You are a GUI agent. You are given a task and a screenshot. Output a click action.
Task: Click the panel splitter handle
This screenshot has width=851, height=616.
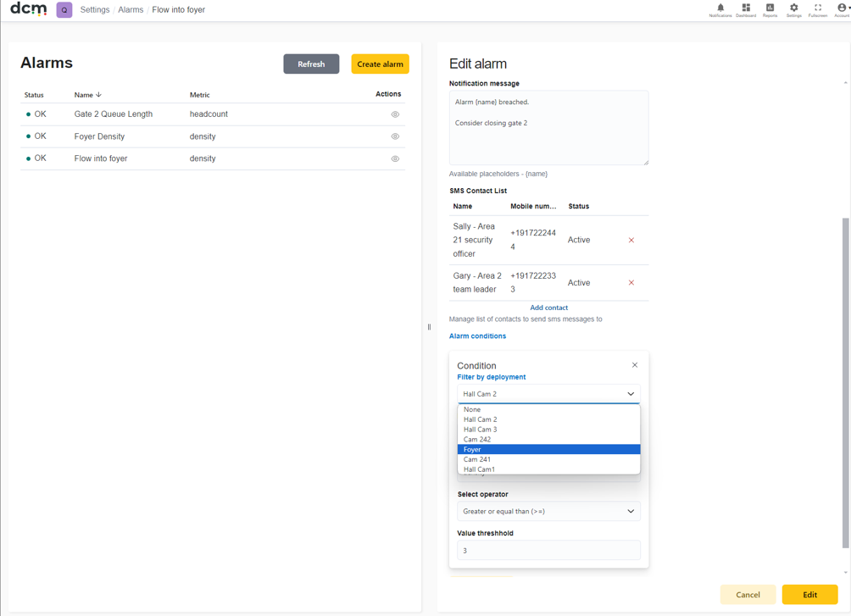[429, 327]
